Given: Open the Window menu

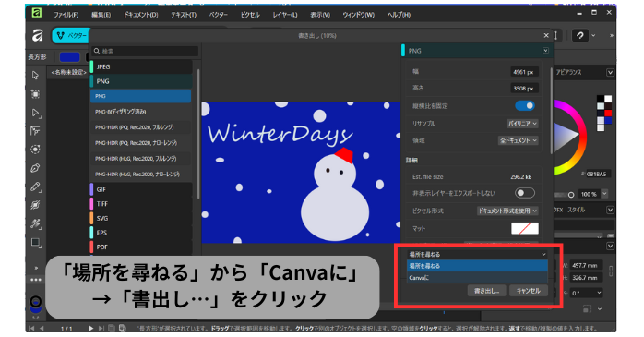Looking at the screenshot, I should click(x=358, y=15).
